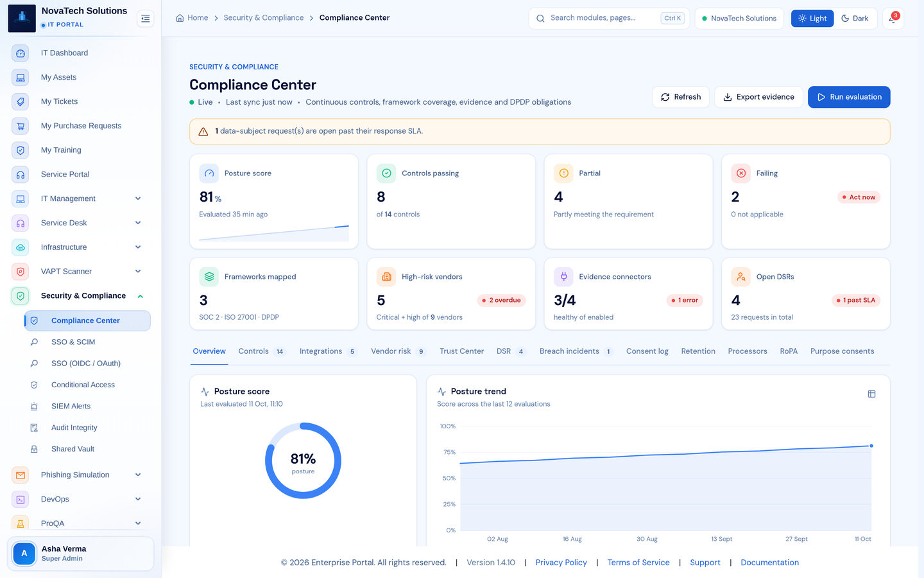The image size is (924, 578).
Task: Click the DevOps terminal icon
Action: pyautogui.click(x=21, y=499)
